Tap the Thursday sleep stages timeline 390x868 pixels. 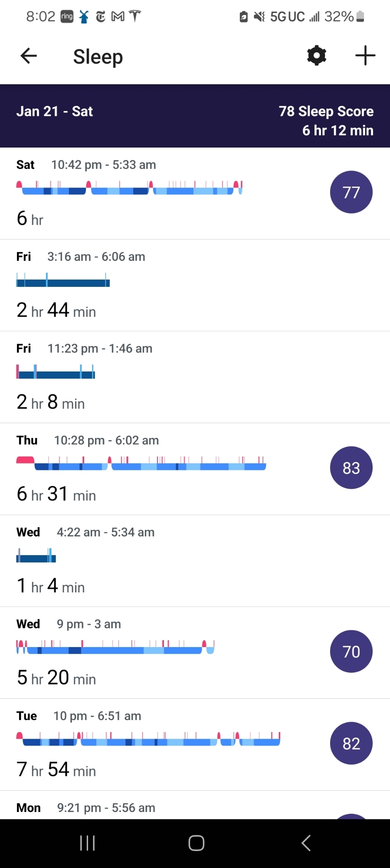click(x=141, y=464)
